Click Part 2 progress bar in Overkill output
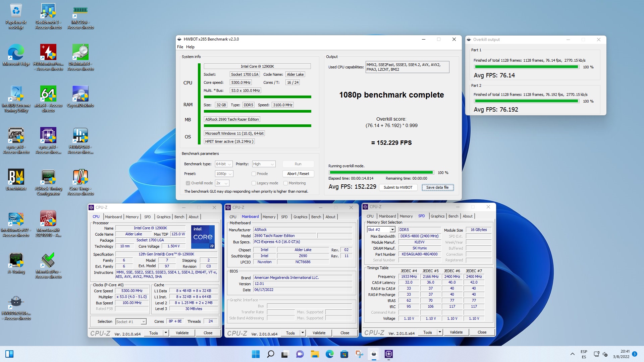Image resolution: width=644 pixels, height=362 pixels. click(x=527, y=101)
